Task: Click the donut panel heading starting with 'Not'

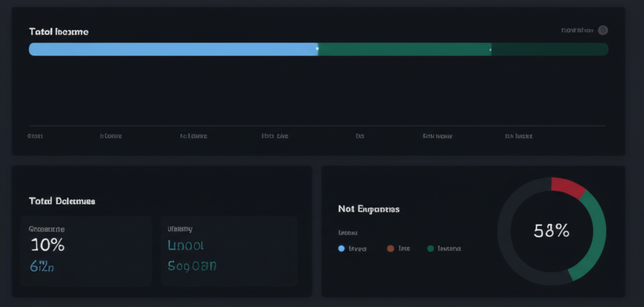Action: click(369, 209)
